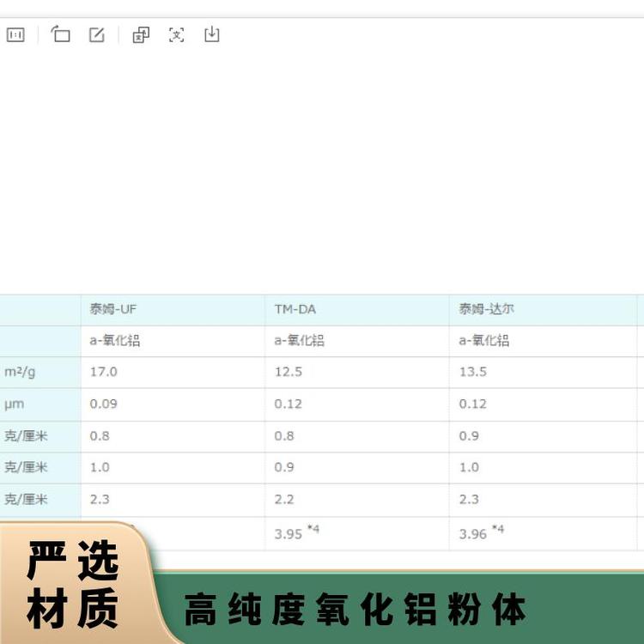This screenshot has width=644, height=644.
Task: Click 0.8 in the 泰姆-UF column
Action: click(x=100, y=436)
